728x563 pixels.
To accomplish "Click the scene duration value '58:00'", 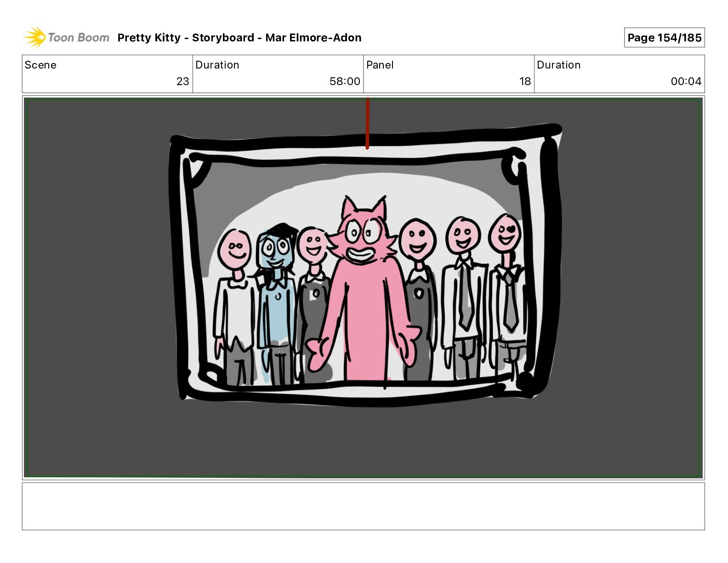I will tap(345, 81).
